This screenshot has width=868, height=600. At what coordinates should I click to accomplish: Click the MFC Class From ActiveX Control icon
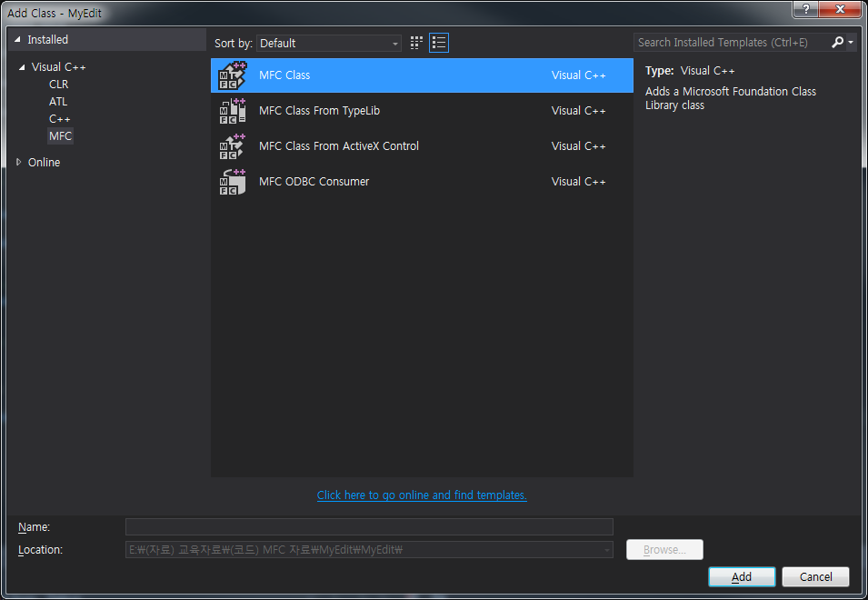coord(232,146)
